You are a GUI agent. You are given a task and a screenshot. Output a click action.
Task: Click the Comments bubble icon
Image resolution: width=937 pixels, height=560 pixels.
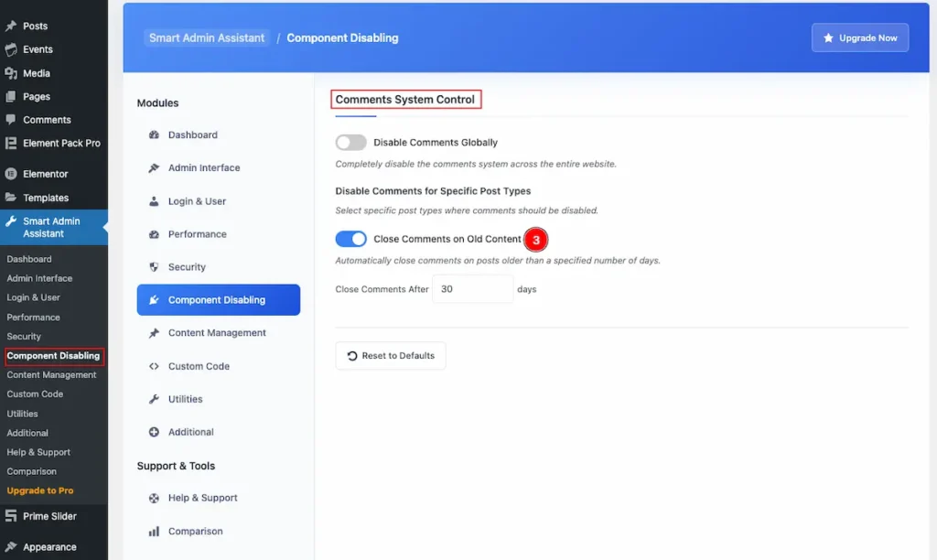11,120
